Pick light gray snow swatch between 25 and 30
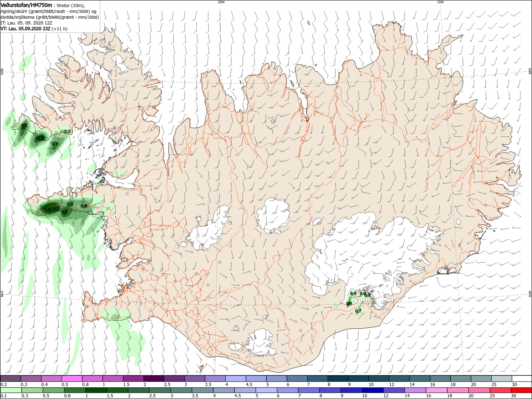532x399 pixels. pos(501,379)
